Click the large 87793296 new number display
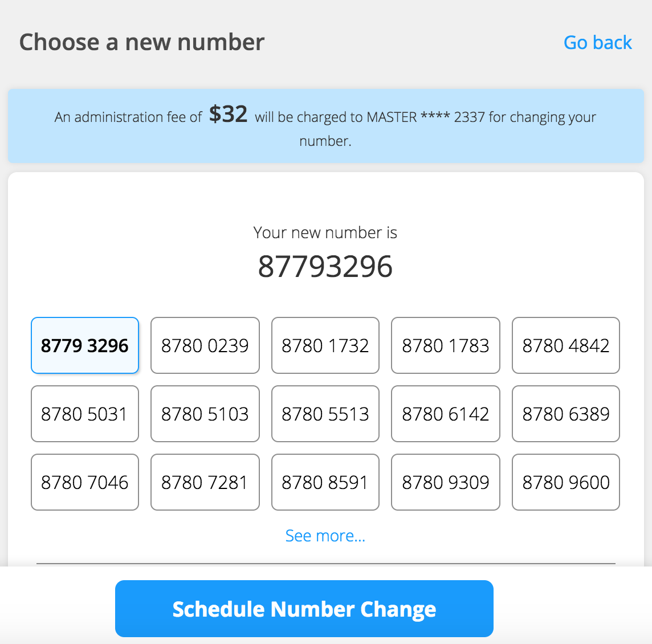 pos(325,267)
